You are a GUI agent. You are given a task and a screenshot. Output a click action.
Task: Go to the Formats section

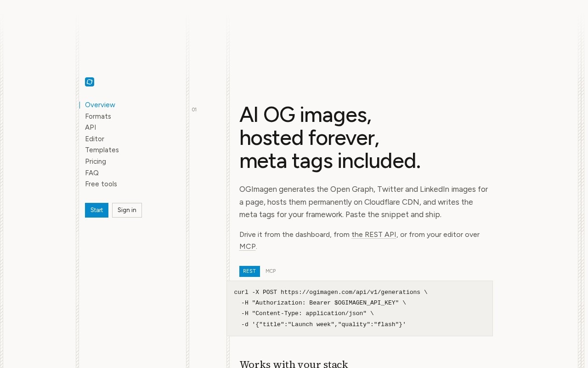tap(98, 116)
